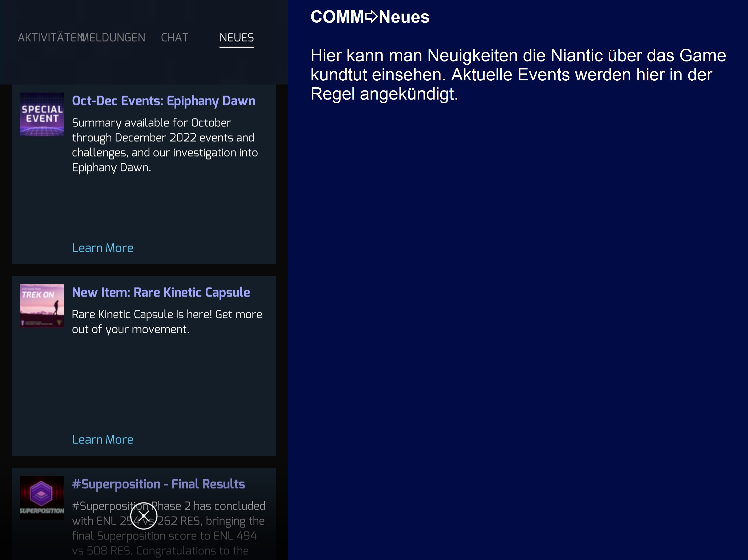The width and height of the screenshot is (748, 560).
Task: Open the MELDUNGEN tab
Action: pyautogui.click(x=114, y=38)
